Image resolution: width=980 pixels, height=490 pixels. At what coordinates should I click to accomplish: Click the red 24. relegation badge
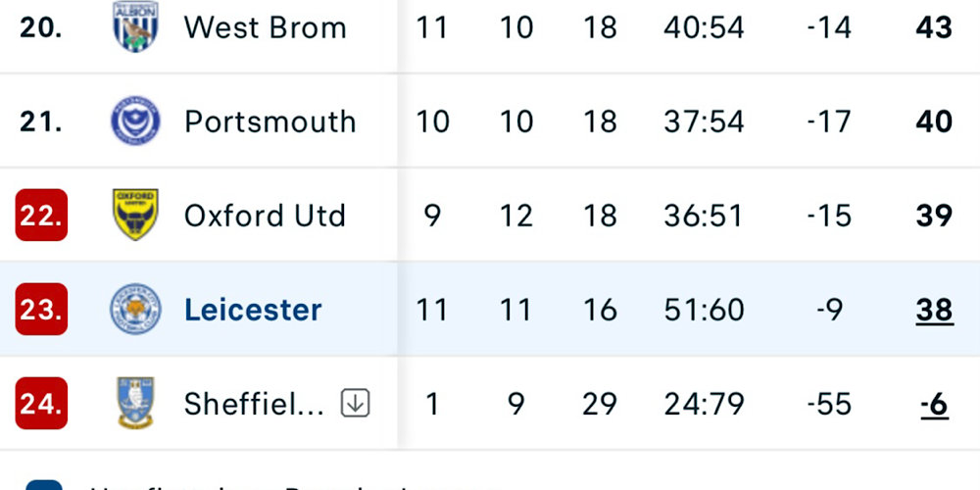(x=41, y=404)
